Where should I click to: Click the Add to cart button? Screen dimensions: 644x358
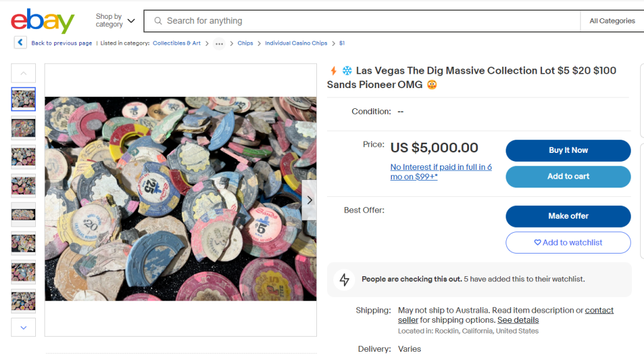(568, 177)
